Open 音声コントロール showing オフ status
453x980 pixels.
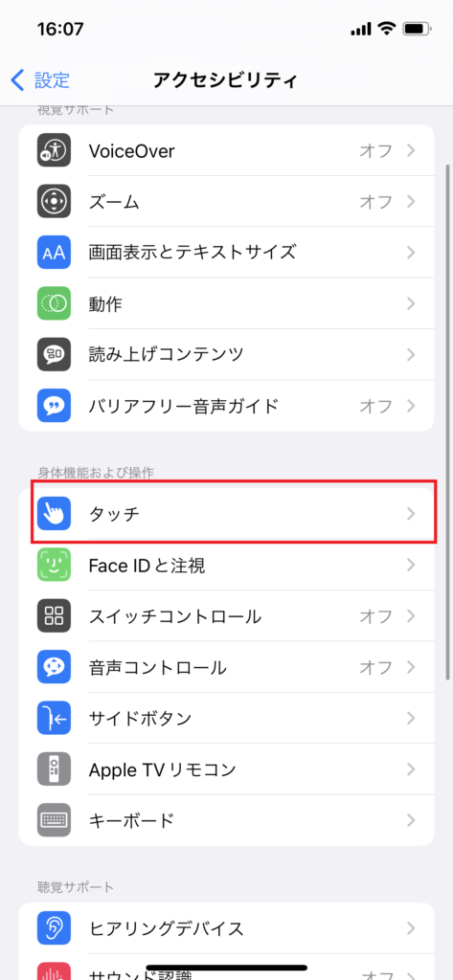click(x=375, y=667)
